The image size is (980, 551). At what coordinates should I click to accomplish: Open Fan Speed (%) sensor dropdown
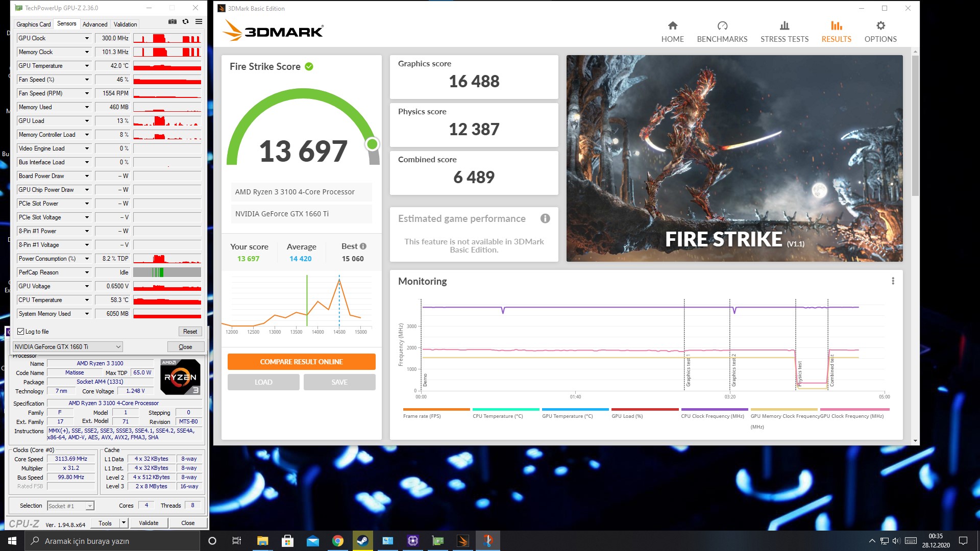[87, 80]
